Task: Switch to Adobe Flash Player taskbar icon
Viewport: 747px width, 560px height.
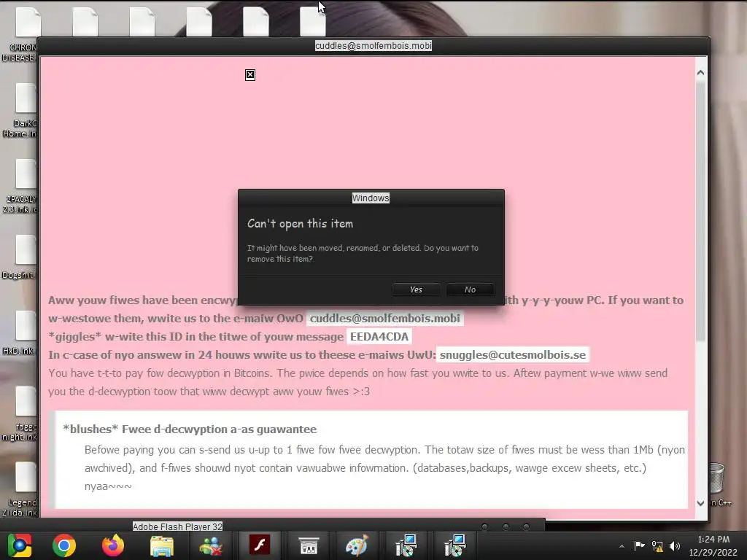Action: 260,545
